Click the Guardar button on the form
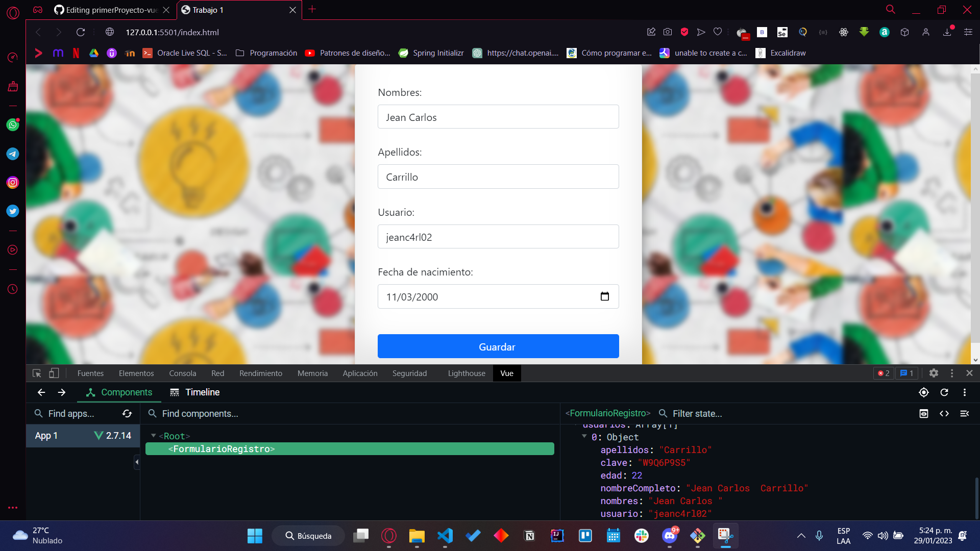 498,346
